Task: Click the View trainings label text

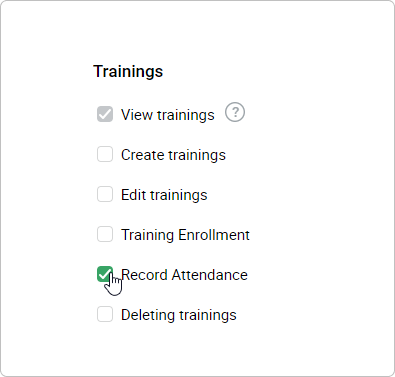Action: (168, 115)
